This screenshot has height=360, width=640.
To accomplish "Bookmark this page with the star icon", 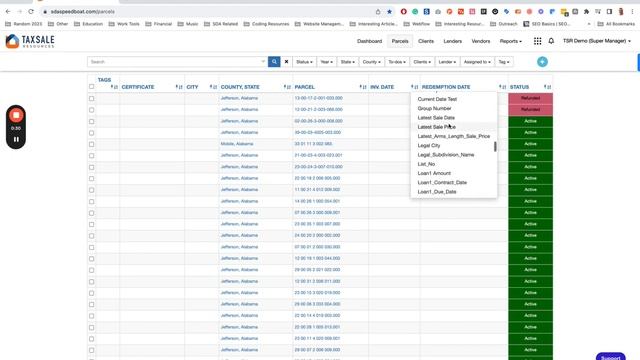I will 389,11.
